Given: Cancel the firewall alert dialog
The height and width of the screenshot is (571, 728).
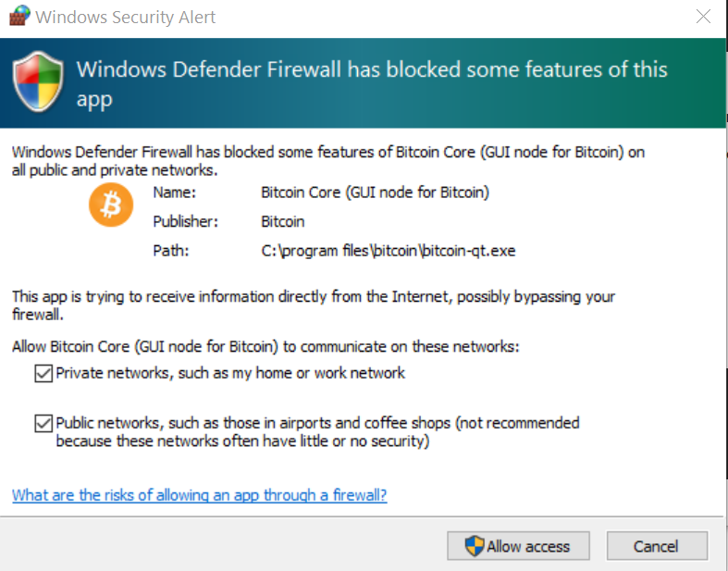Looking at the screenshot, I should tap(657, 546).
